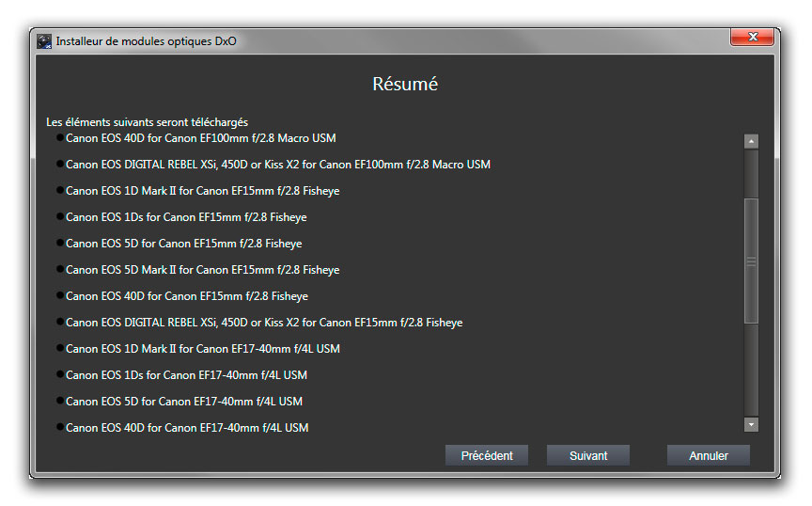Click the scrollbar down arrow

pos(751,424)
